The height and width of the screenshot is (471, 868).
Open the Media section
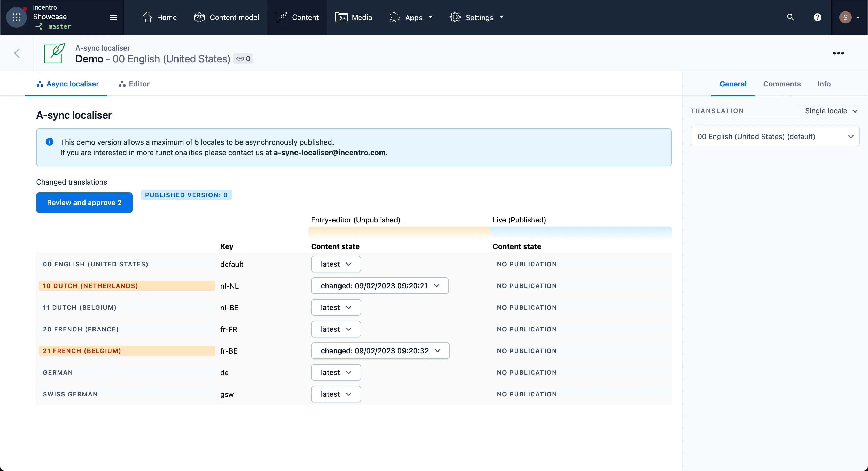pyautogui.click(x=353, y=17)
